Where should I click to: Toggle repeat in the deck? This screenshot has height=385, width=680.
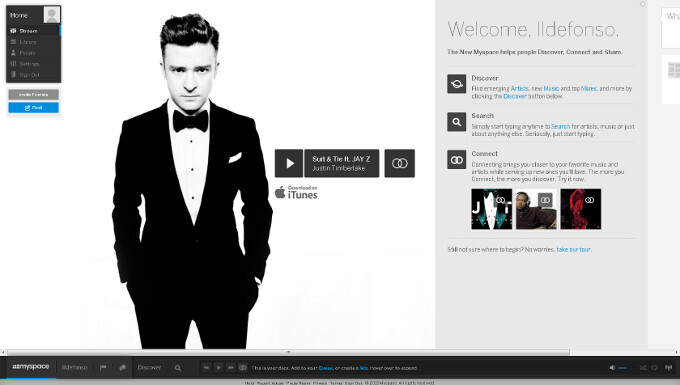point(654,368)
